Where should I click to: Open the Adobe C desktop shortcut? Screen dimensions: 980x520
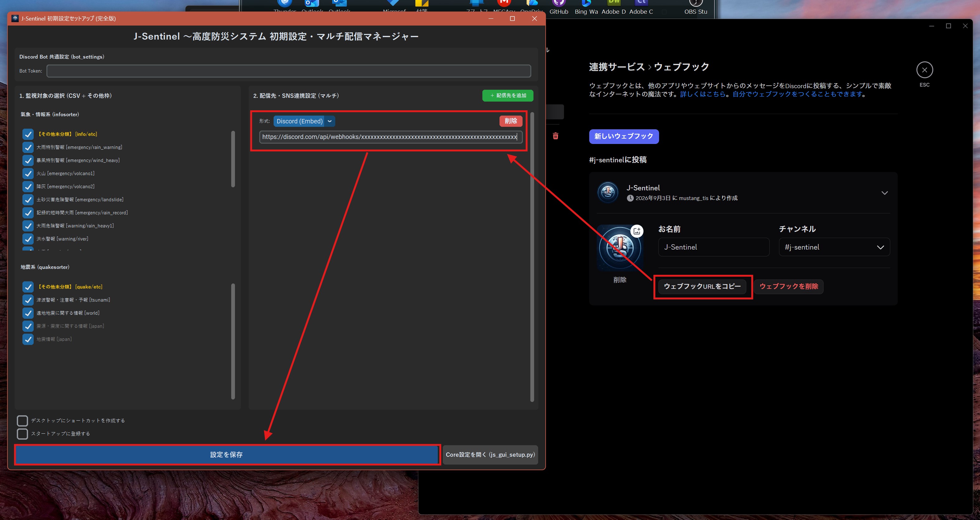pyautogui.click(x=641, y=7)
